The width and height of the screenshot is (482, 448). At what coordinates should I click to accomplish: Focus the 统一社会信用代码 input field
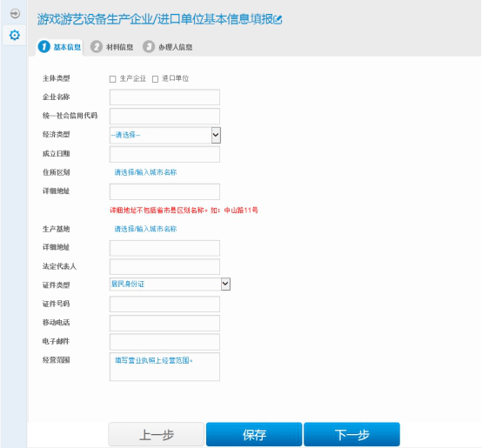pos(164,116)
